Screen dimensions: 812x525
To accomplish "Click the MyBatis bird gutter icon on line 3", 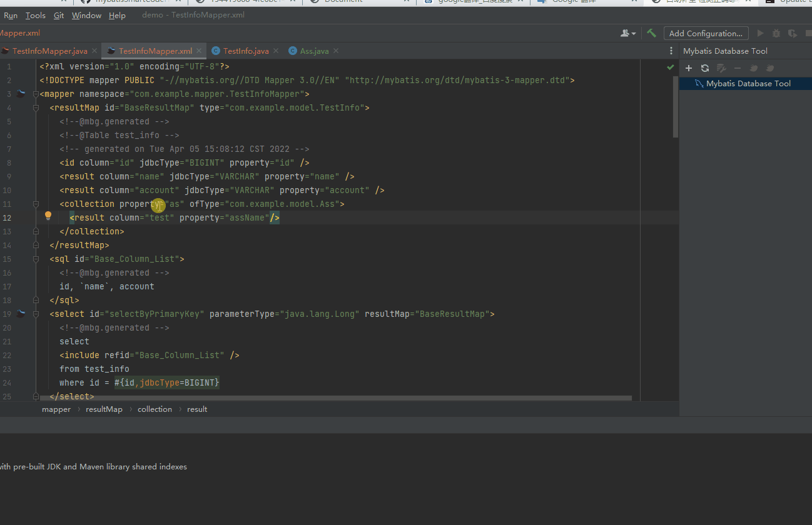I will [x=21, y=94].
